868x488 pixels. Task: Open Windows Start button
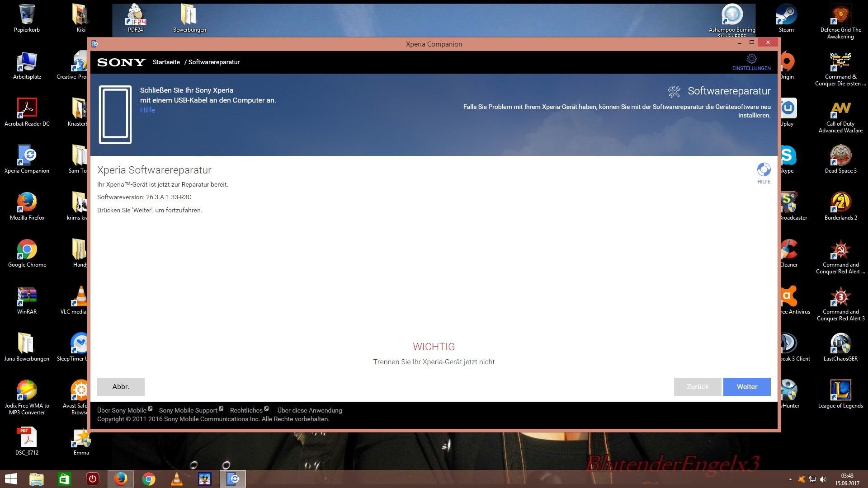point(10,479)
